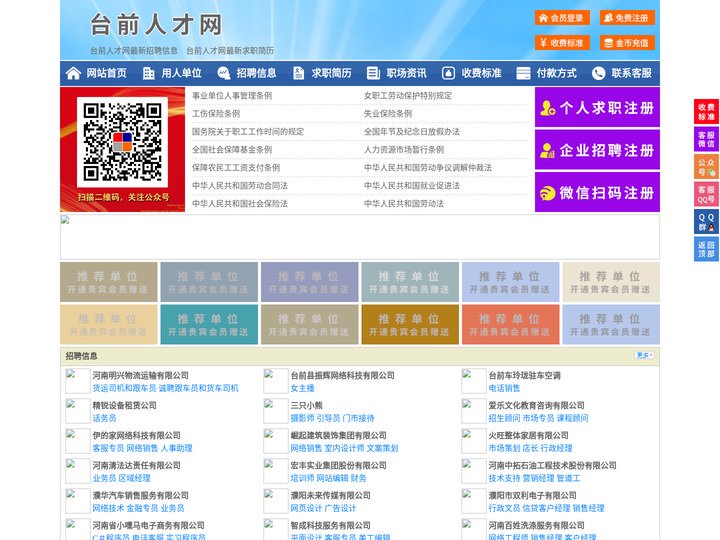The height and width of the screenshot is (540, 720).
Task: Open company 台前县振辉网络科技有限公司
Action: click(343, 376)
